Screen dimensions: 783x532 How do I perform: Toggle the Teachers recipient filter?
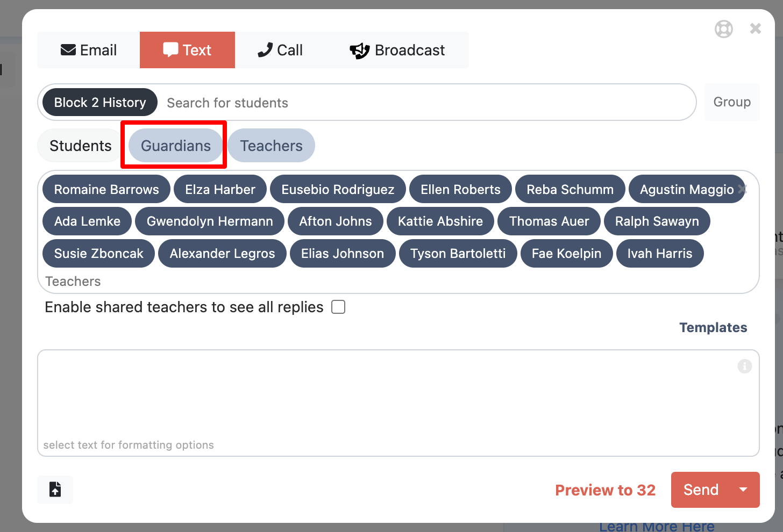click(x=271, y=146)
